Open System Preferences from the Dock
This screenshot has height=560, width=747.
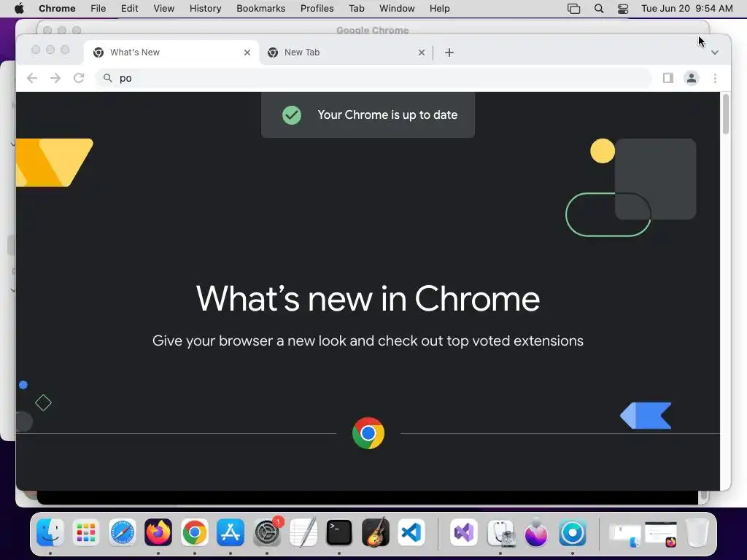click(267, 532)
